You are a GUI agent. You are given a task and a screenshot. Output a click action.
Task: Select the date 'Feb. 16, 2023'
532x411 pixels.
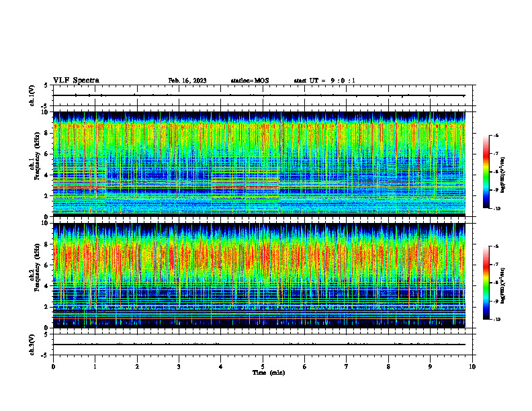point(187,81)
